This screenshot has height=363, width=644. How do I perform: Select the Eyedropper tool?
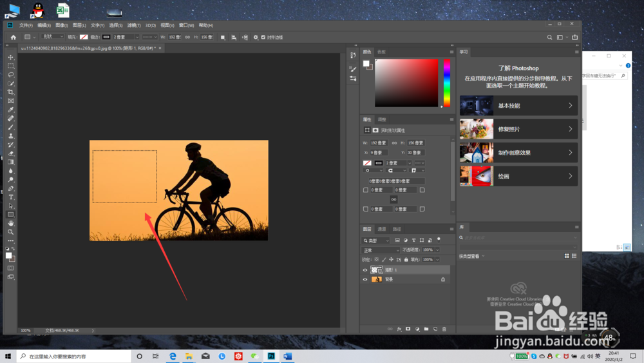[x=11, y=110]
